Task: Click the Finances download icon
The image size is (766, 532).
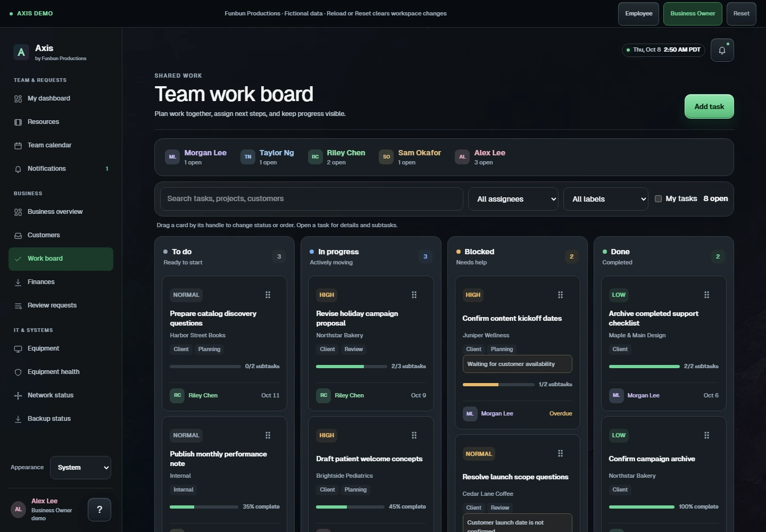Action: (18, 282)
